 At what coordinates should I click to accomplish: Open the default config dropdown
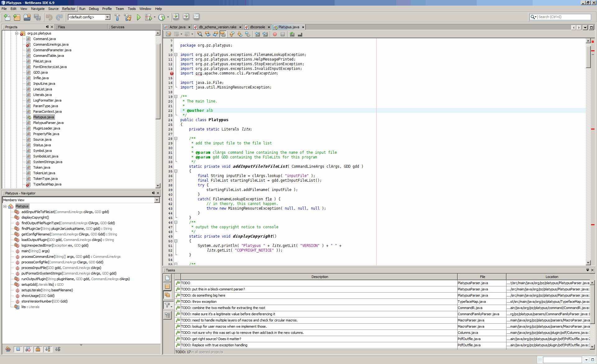click(x=108, y=17)
